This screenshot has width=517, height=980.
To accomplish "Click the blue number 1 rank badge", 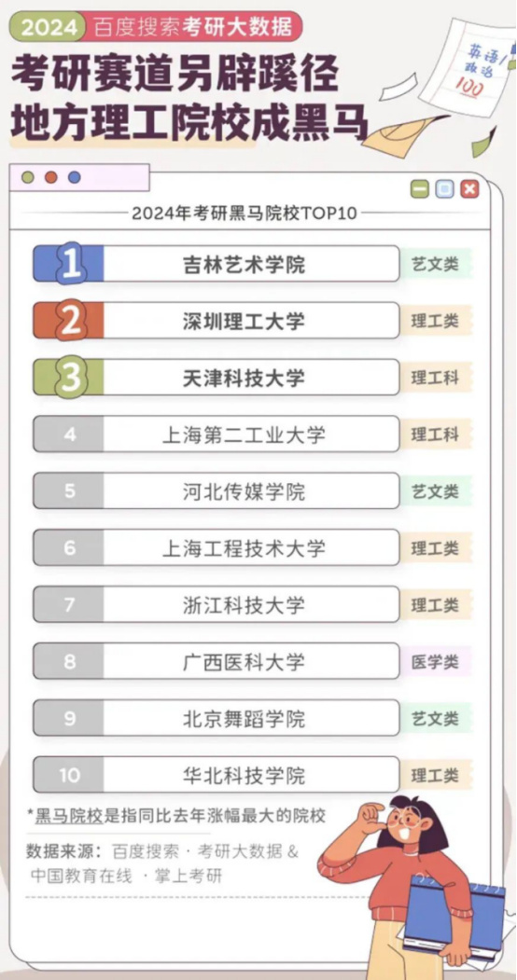I will pos(69,264).
